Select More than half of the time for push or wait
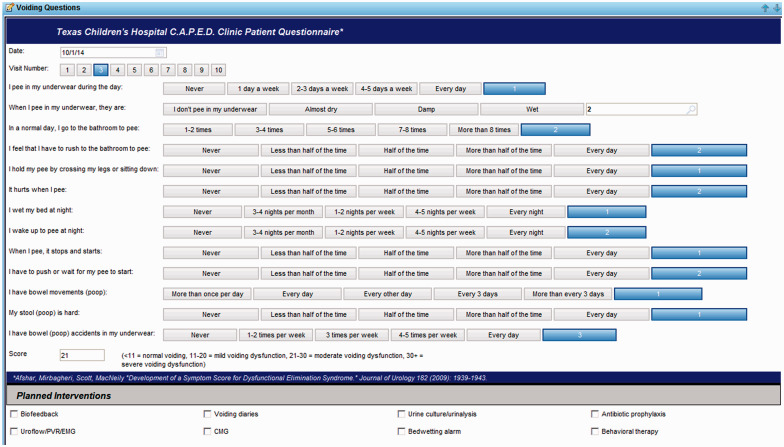The image size is (784, 447). click(504, 273)
